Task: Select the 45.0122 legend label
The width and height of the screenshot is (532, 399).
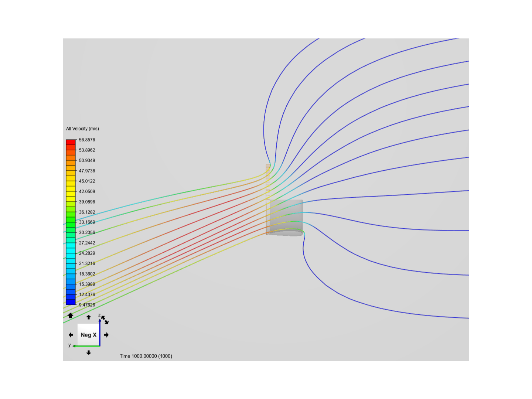Action: click(x=87, y=181)
